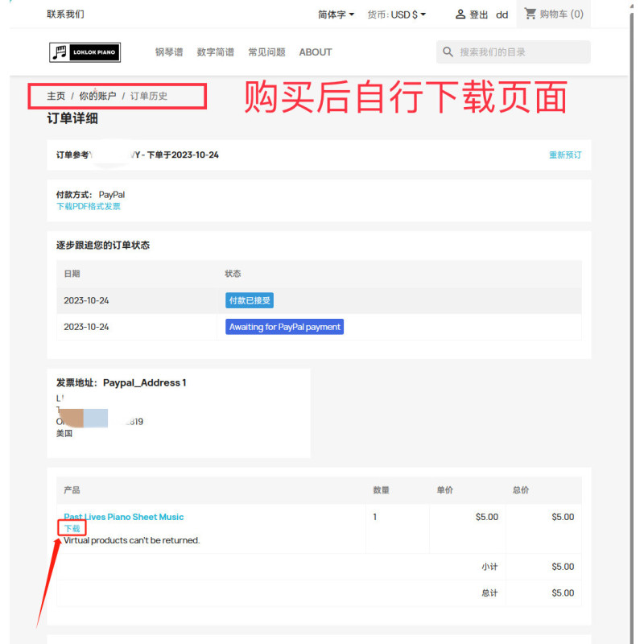This screenshot has width=644, height=644.
Task: Click the 付款已接受 status badge
Action: pyautogui.click(x=250, y=299)
